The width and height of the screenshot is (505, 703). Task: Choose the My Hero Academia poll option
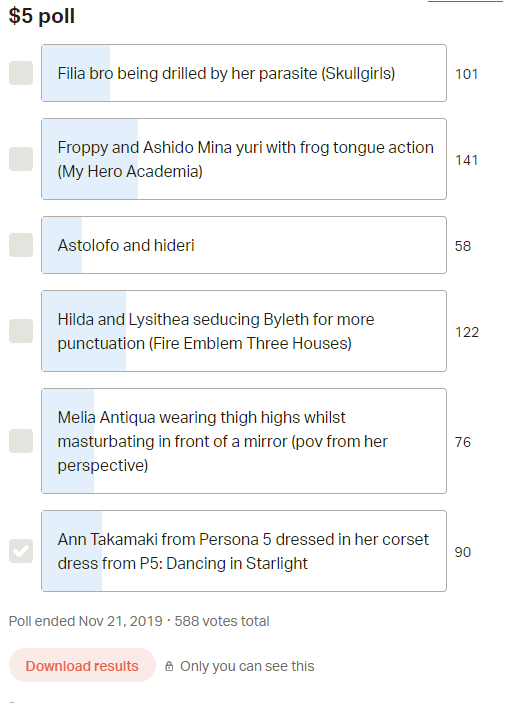(244, 159)
